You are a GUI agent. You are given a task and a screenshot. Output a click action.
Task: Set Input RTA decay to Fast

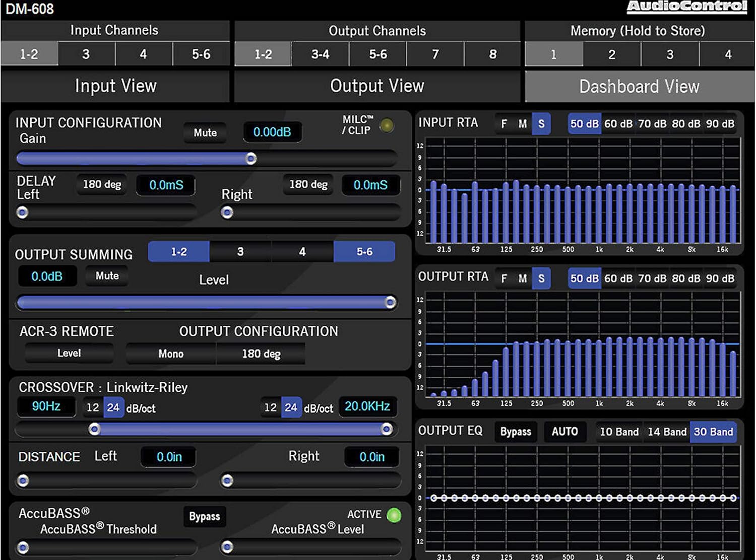pos(503,123)
